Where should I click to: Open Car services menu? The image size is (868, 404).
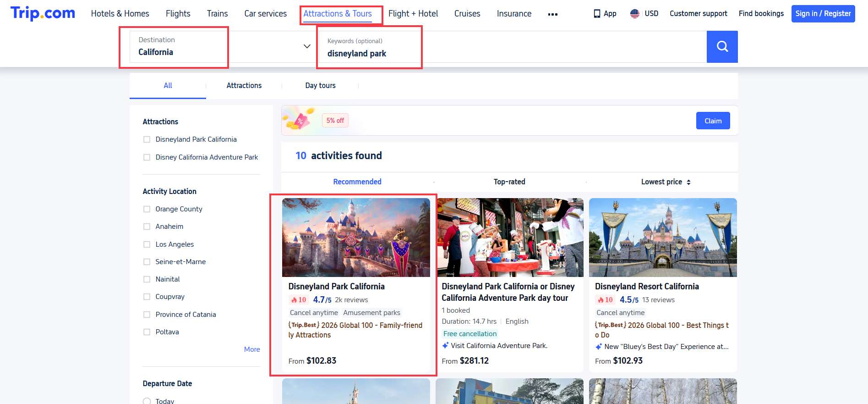[x=265, y=14]
